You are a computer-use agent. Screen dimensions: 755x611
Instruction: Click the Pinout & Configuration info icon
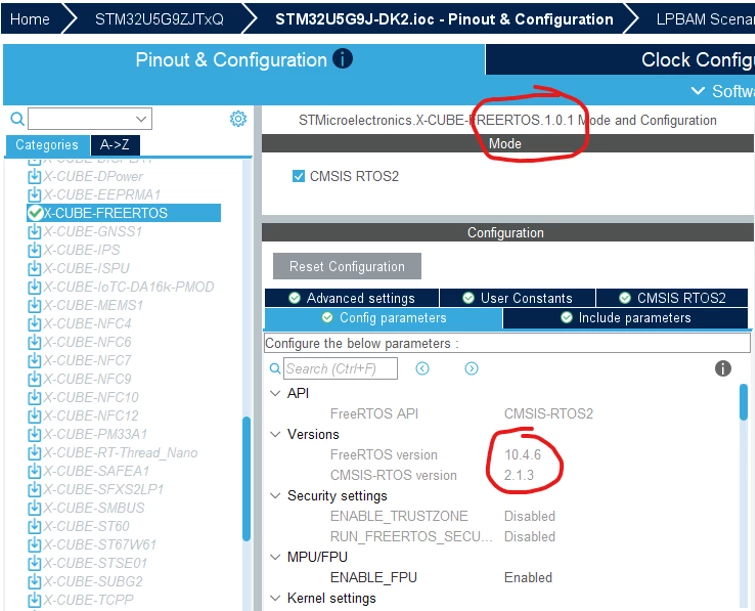click(342, 59)
